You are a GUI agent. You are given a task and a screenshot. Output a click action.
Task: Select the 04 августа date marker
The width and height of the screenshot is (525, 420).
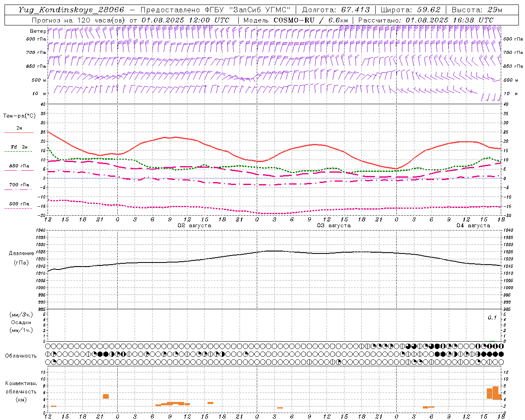(473, 226)
